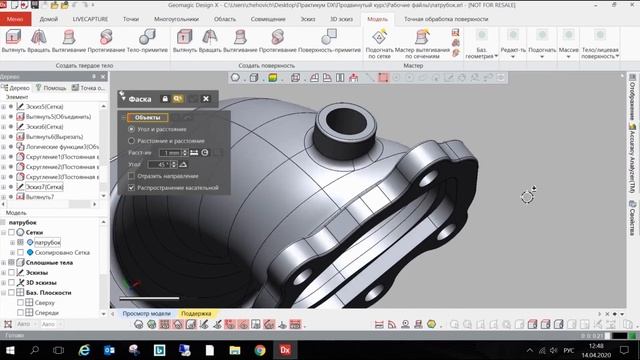Image resolution: width=640 pixels, height=360 pixels.
Task: Collapse the Фаска dialog triangle
Action: click(x=123, y=99)
